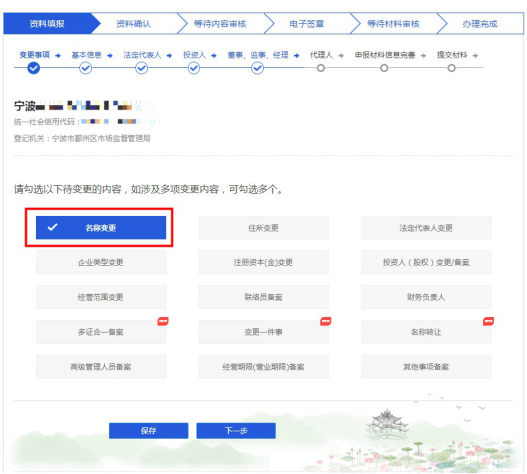Uncheck the 名称变更 option

[101, 228]
